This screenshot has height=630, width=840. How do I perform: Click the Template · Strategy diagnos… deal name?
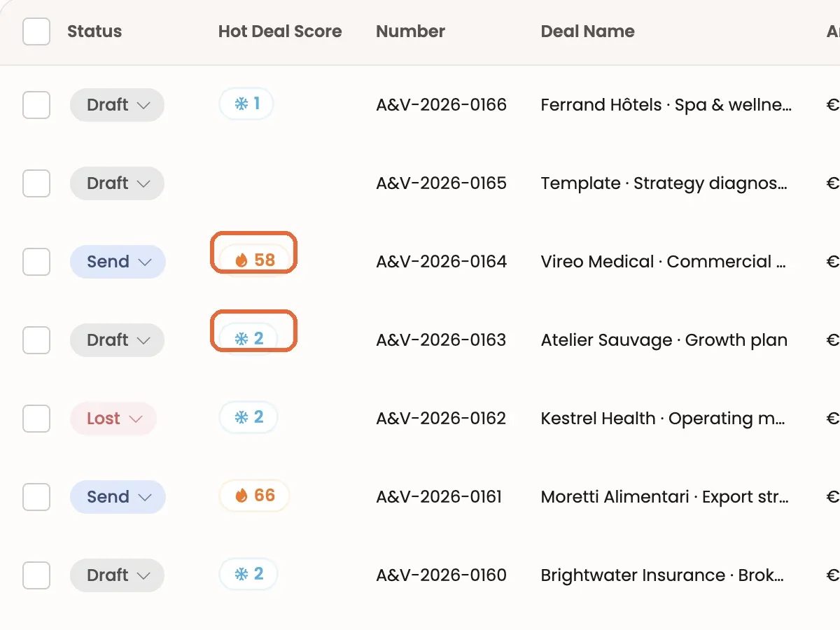tap(664, 183)
